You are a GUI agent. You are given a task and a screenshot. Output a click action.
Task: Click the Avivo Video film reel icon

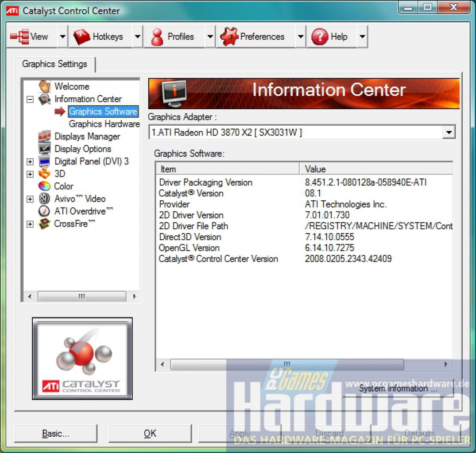tap(44, 199)
